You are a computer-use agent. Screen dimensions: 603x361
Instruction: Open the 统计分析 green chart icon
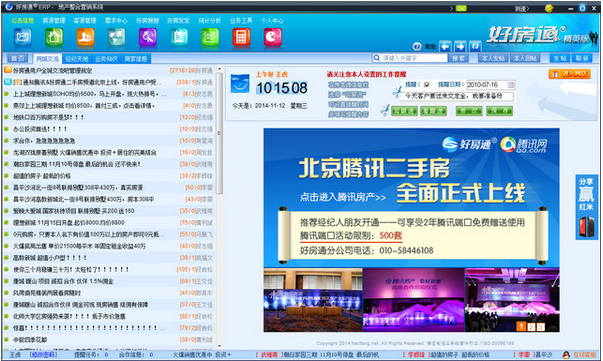pyautogui.click(x=210, y=37)
